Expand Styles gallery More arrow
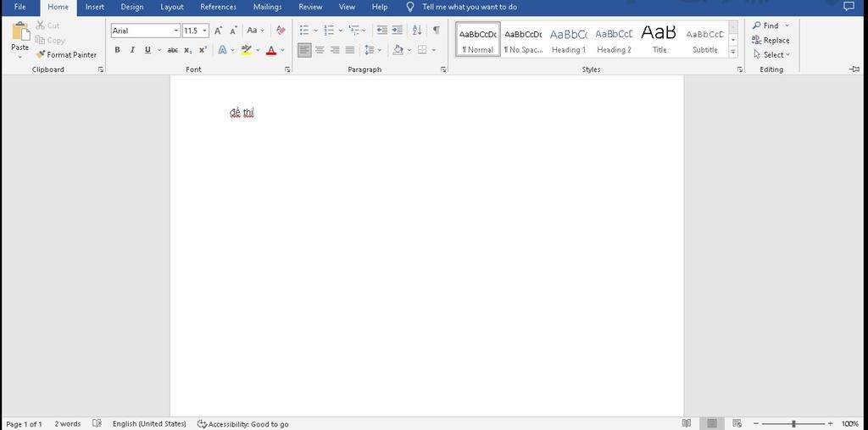868x430 pixels. [x=733, y=52]
